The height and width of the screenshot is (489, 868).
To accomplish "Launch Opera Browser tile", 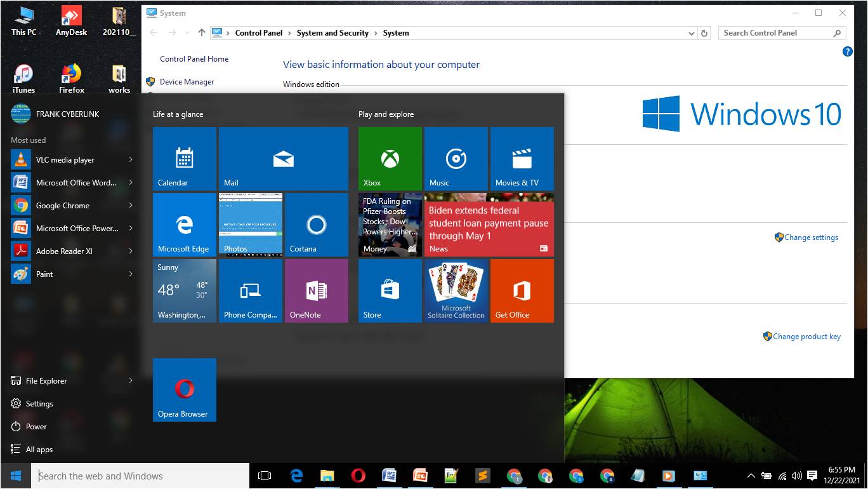I will point(184,390).
